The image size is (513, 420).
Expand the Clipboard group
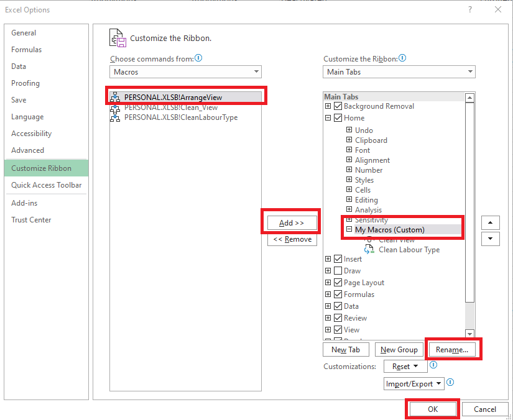tap(349, 140)
